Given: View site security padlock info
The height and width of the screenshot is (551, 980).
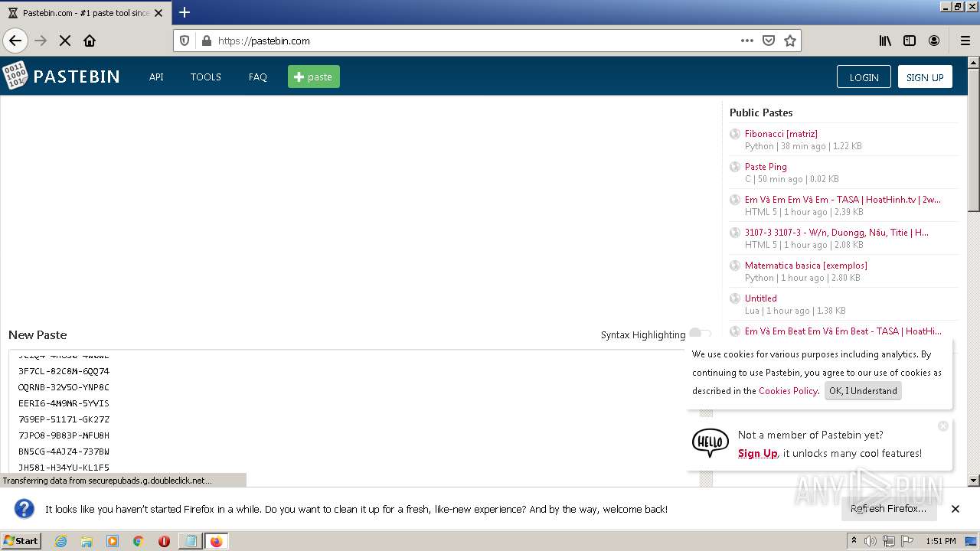Looking at the screenshot, I should point(206,41).
